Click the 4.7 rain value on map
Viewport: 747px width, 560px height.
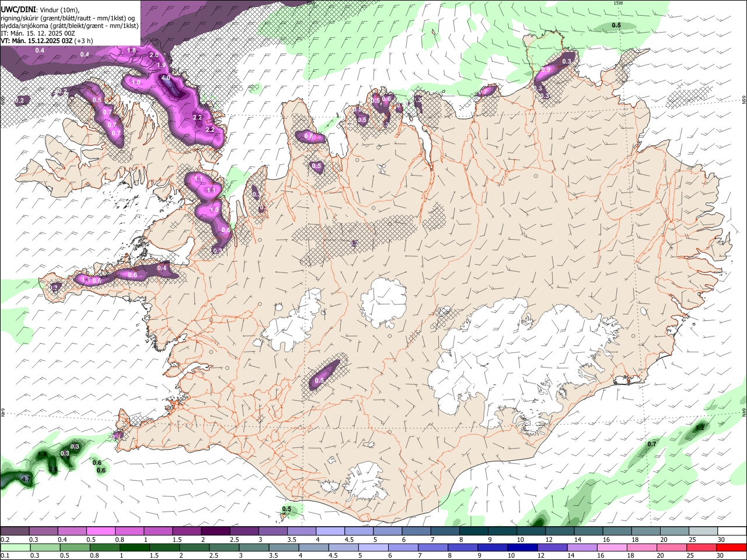[26, 480]
